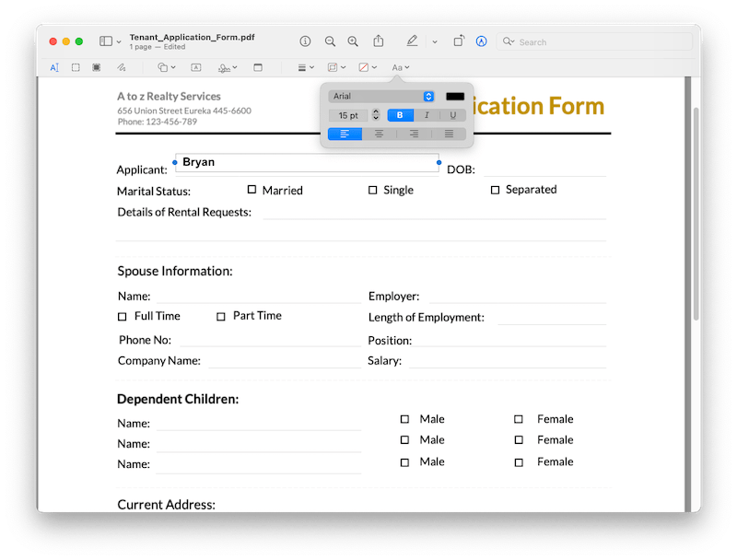Check Male for first dependent child
737x560 pixels.
[x=404, y=418]
